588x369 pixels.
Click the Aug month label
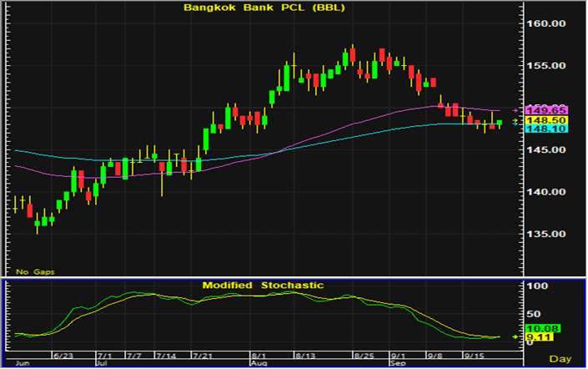(259, 363)
